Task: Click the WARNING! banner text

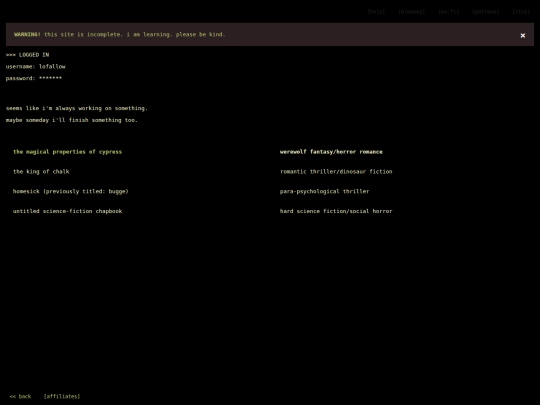Action: pyautogui.click(x=120, y=34)
